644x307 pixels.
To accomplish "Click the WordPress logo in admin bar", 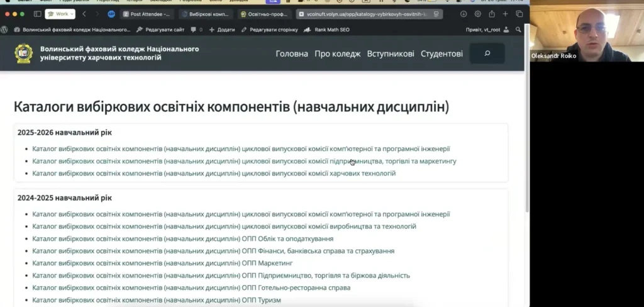I will (4, 30).
